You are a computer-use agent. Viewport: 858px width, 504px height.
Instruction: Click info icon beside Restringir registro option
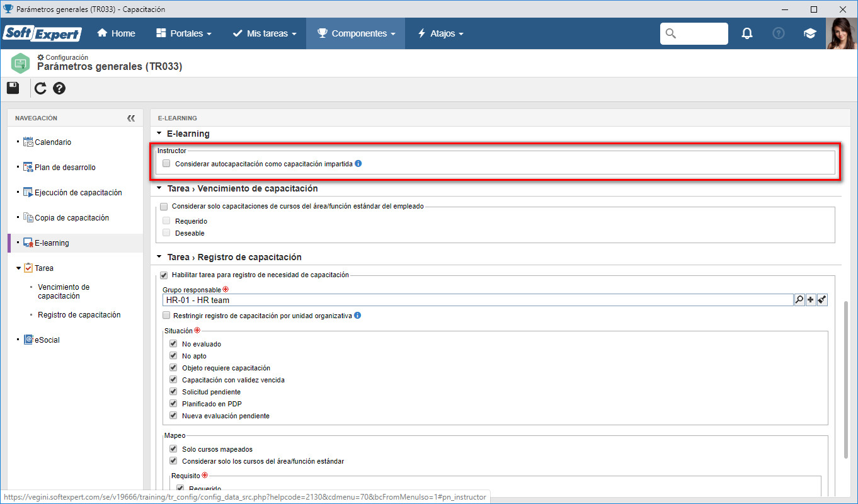[358, 316]
